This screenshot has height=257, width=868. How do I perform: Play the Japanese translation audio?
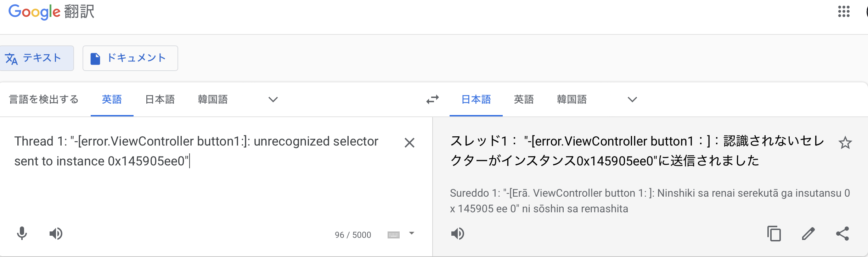[x=458, y=234]
